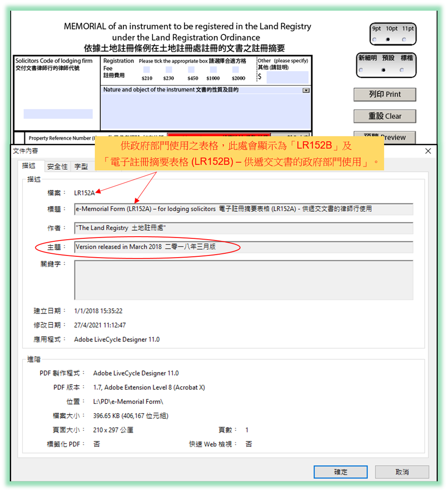Confirm the dialog with 確定
This screenshot has height=492, width=448.
340,472
